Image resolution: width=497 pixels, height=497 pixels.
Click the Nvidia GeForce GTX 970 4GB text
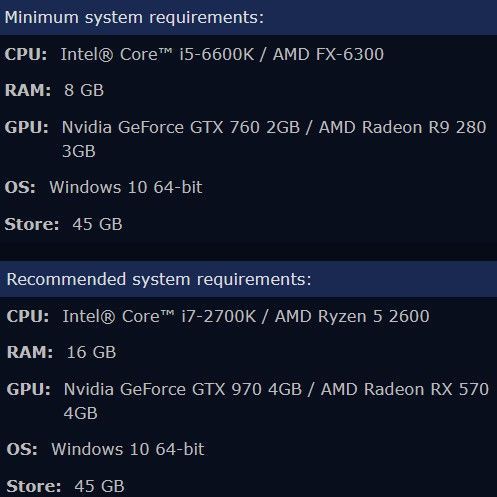(183, 389)
